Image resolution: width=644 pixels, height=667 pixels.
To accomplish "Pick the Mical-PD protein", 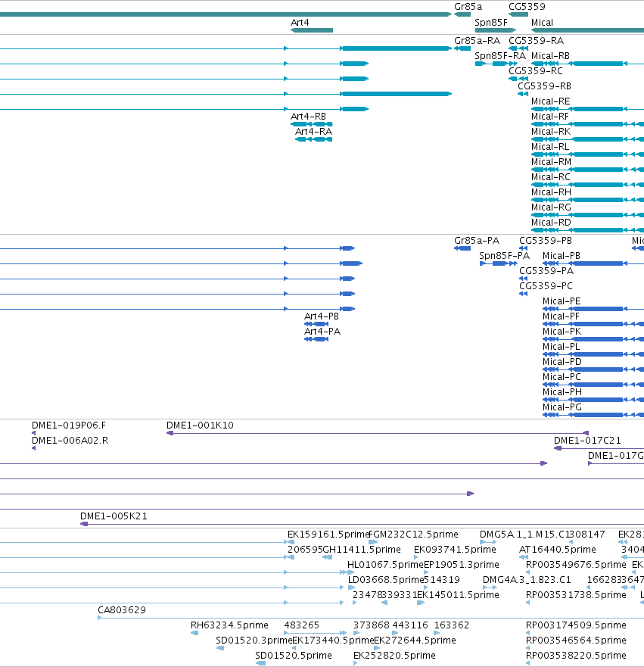I will point(593,369).
